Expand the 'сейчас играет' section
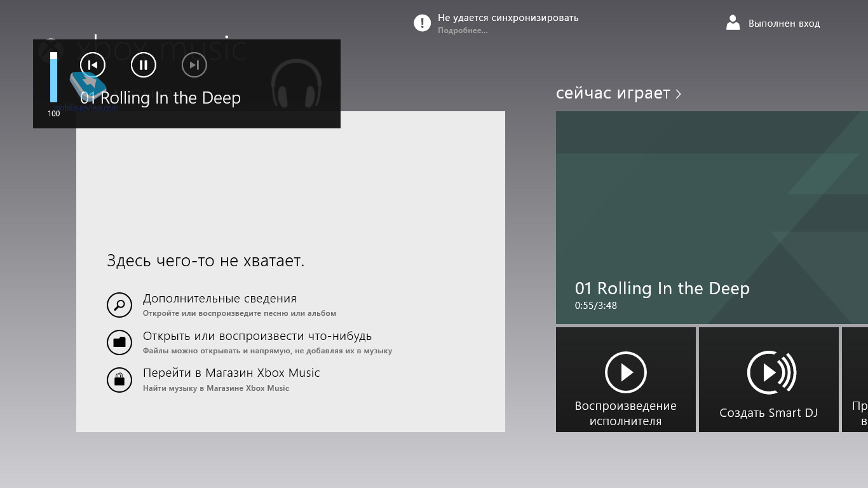Screen dimensions: 868x488 click(x=618, y=93)
